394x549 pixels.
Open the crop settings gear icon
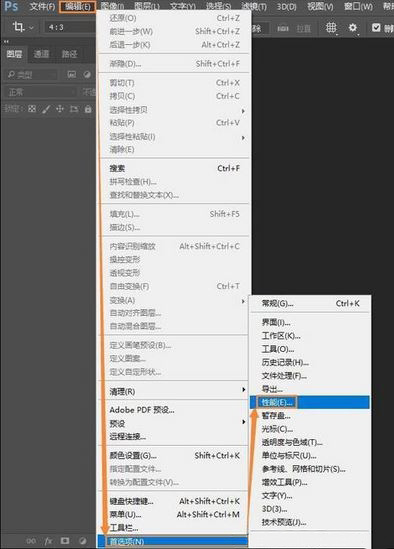pos(353,28)
